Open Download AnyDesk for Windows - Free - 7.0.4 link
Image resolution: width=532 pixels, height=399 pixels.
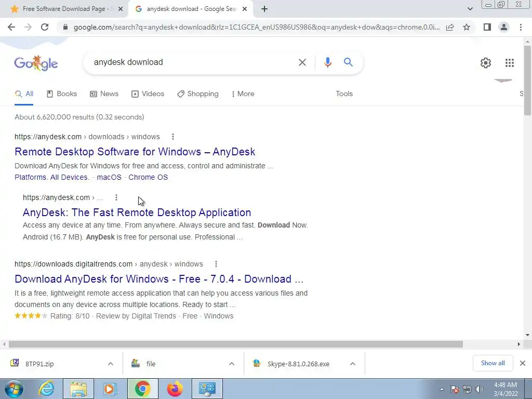(x=159, y=279)
